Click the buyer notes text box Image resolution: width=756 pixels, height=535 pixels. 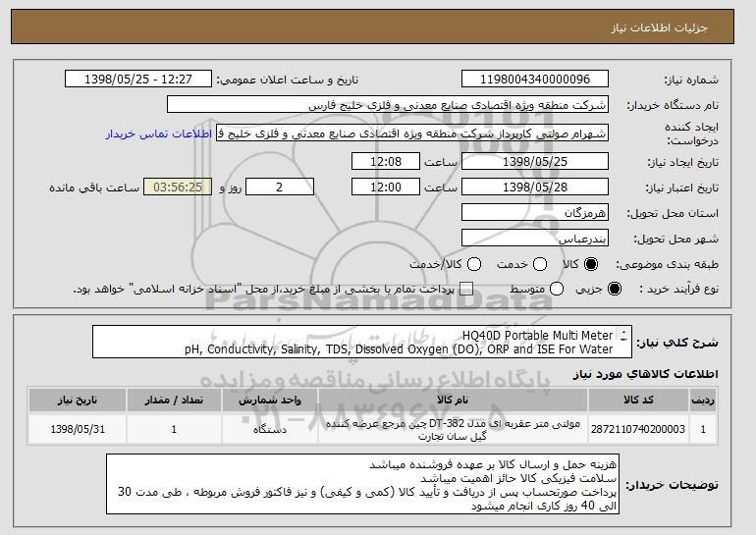pos(362,484)
